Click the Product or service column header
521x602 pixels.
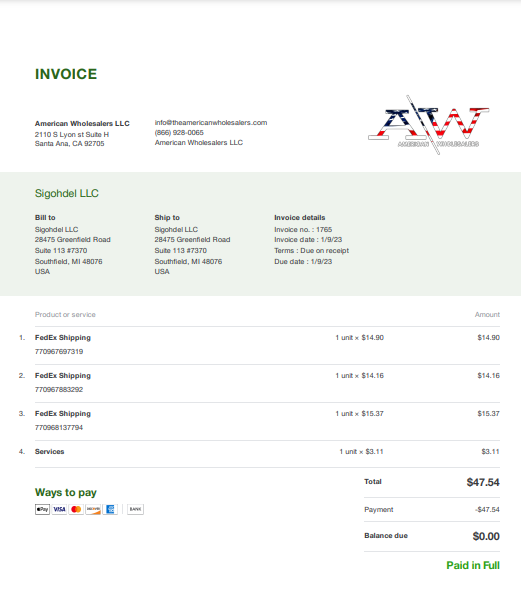[65, 314]
